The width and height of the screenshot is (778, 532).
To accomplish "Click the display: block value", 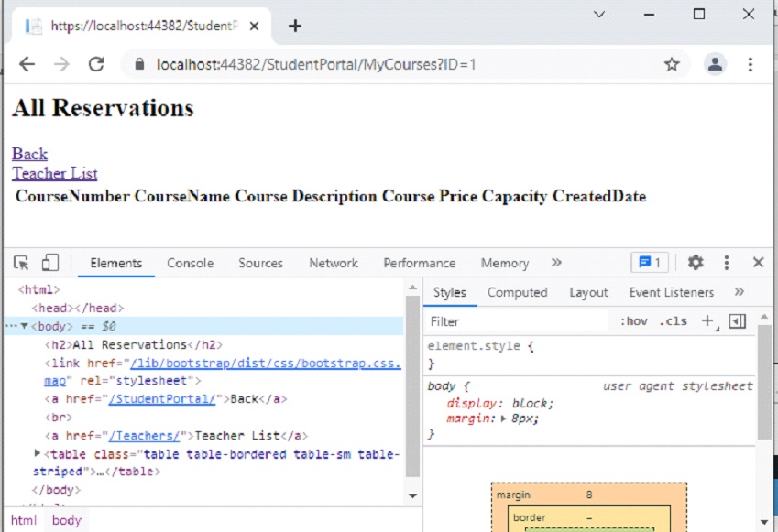I will tap(532, 403).
